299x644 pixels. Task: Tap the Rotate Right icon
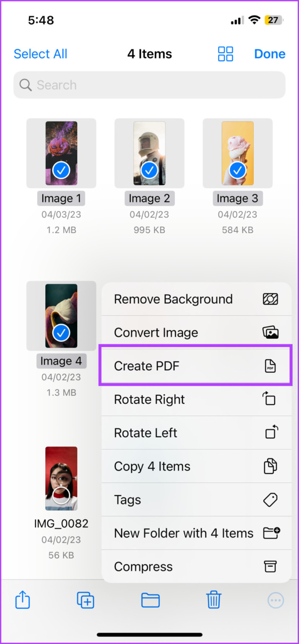click(269, 399)
